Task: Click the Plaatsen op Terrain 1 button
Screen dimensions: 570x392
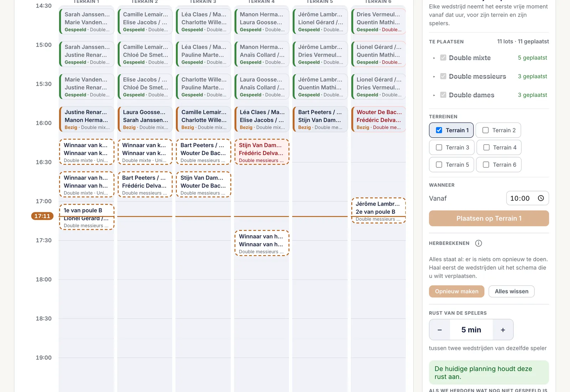Action: (489, 218)
